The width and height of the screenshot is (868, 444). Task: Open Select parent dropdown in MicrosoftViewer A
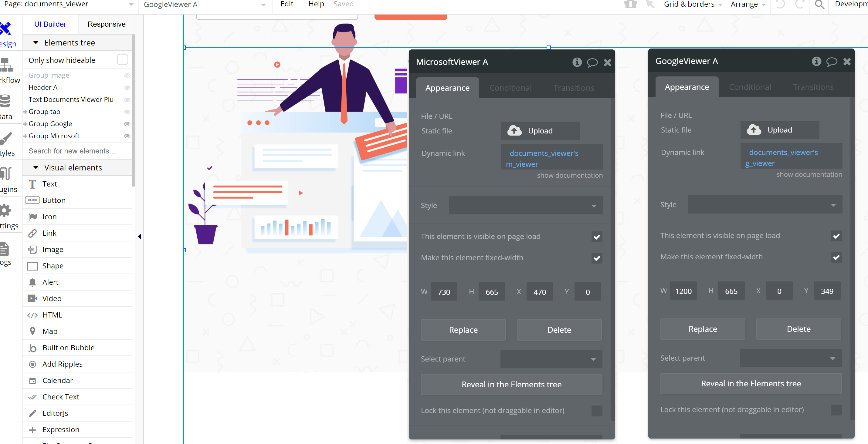pos(551,359)
